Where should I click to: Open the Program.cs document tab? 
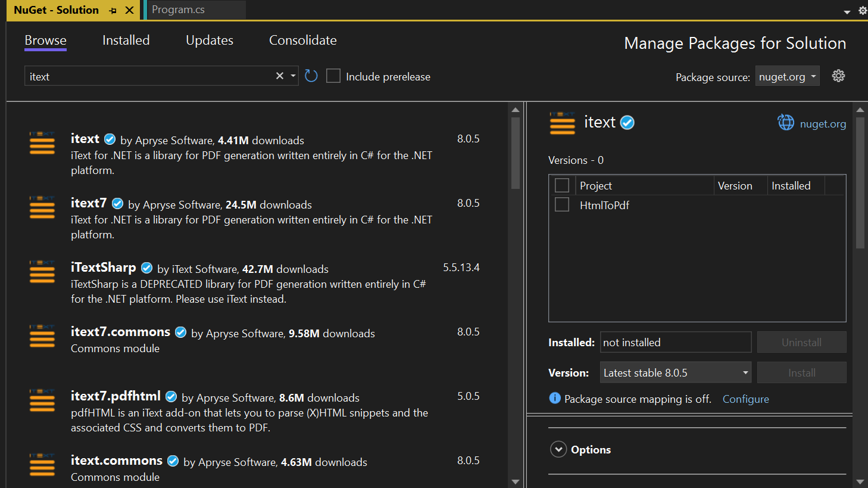click(179, 10)
